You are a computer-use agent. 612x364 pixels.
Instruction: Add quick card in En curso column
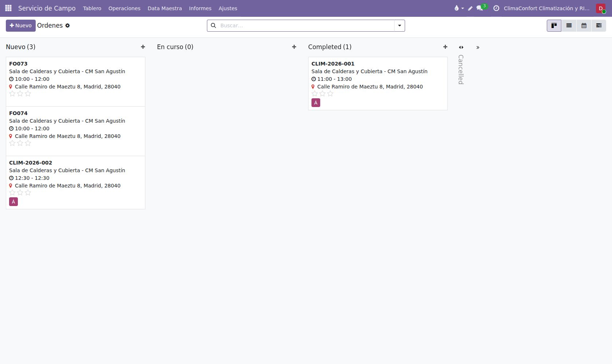click(294, 47)
